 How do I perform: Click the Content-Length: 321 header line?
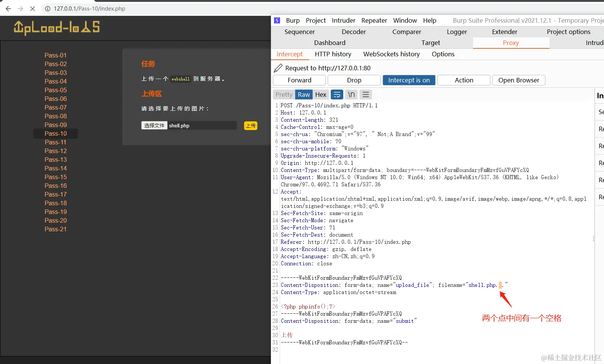point(309,120)
